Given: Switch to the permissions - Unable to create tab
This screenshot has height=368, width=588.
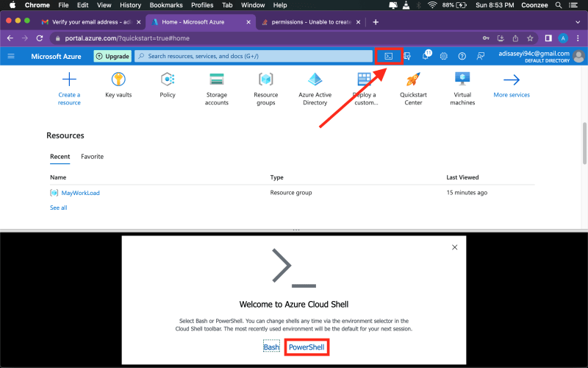Looking at the screenshot, I should [x=311, y=22].
